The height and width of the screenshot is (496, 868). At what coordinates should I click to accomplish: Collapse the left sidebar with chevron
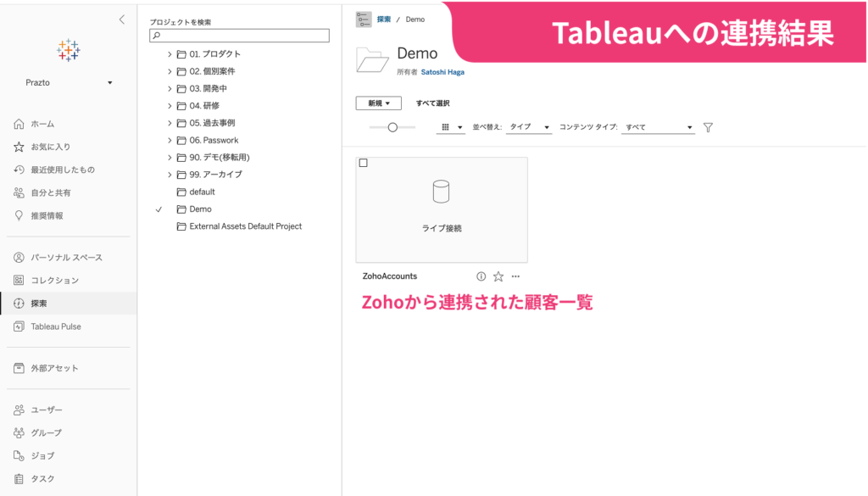(x=122, y=20)
